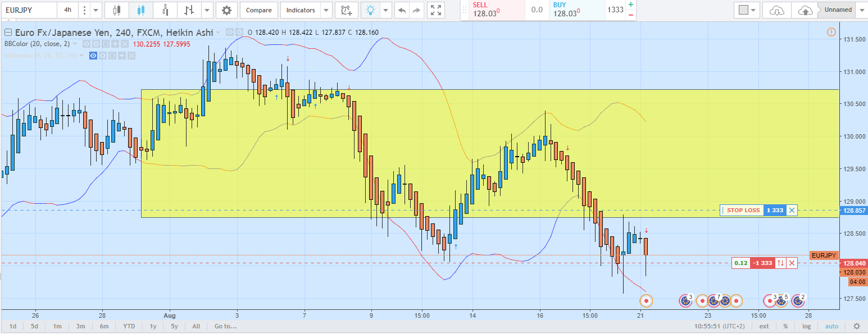
Task: Create alert with the alarm clock icon
Action: (x=347, y=10)
